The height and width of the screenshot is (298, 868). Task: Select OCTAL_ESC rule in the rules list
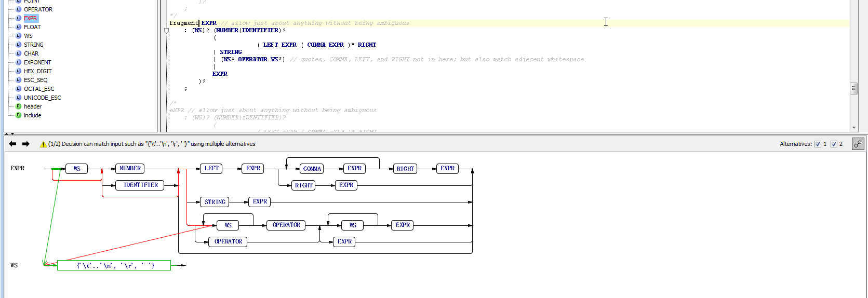(39, 89)
